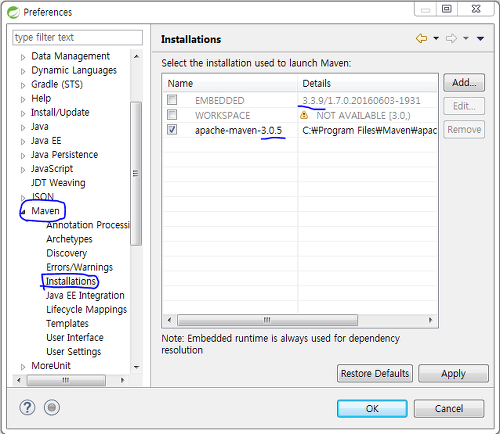Click tree vertical scrollbar thumb

point(136,174)
